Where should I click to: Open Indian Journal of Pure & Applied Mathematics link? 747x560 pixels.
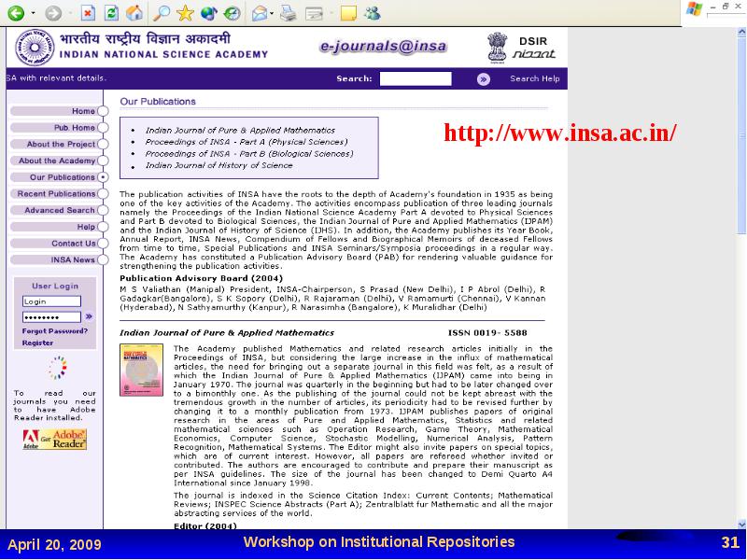[x=240, y=130]
